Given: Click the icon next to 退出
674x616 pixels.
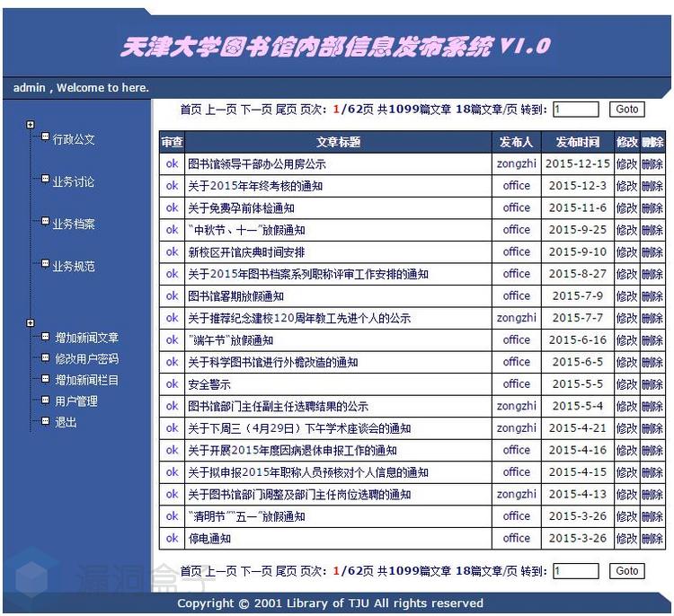Looking at the screenshot, I should (x=45, y=421).
